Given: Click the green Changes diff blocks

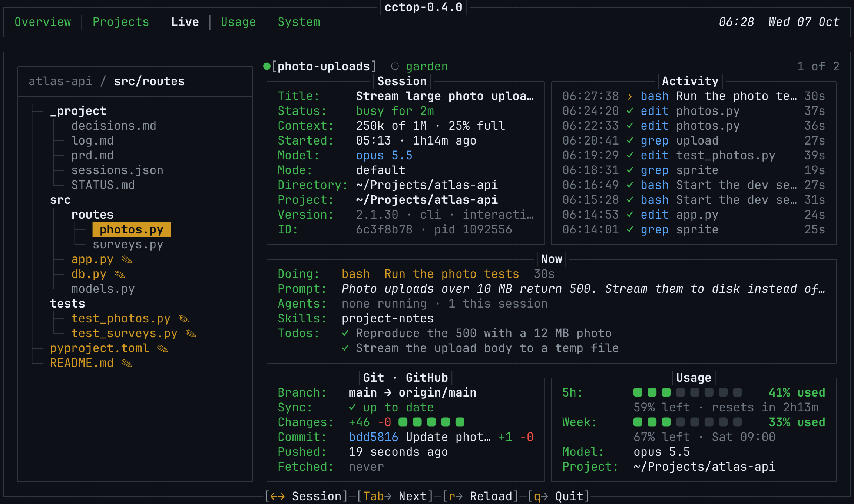Looking at the screenshot, I should pyautogui.click(x=431, y=422).
